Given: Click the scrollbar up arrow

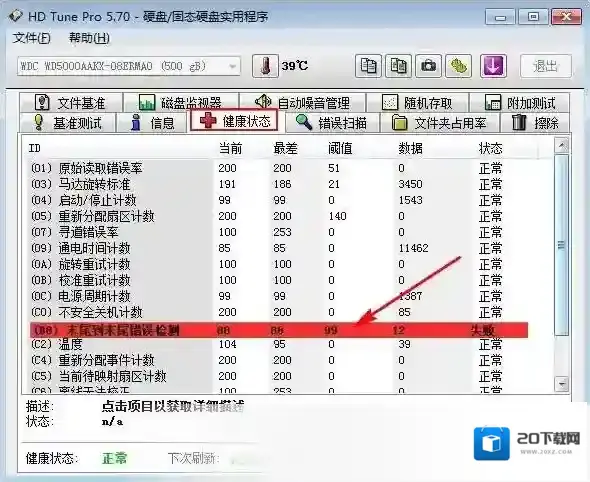Looking at the screenshot, I should tap(562, 145).
